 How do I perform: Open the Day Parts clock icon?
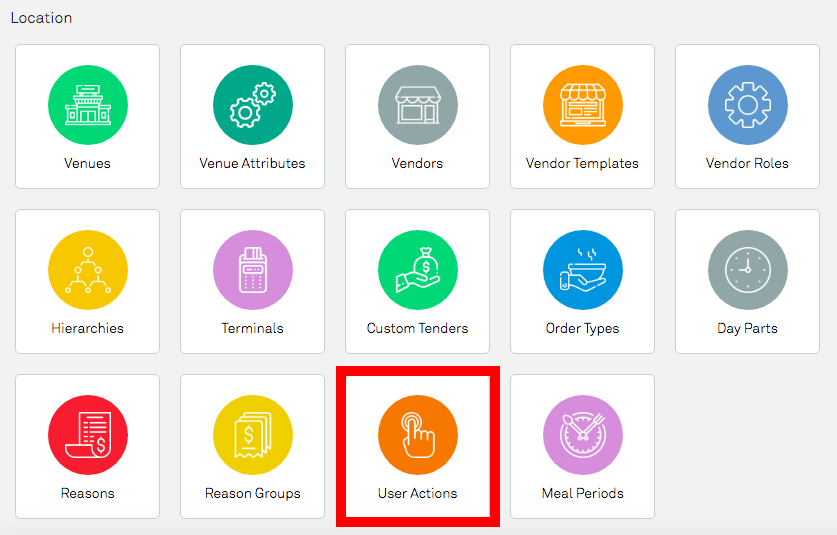click(x=747, y=270)
